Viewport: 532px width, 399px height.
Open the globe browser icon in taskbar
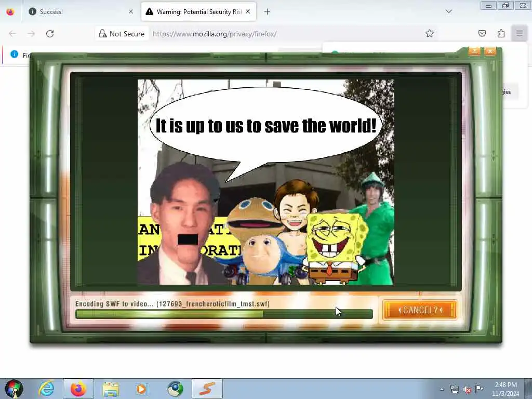(175, 389)
